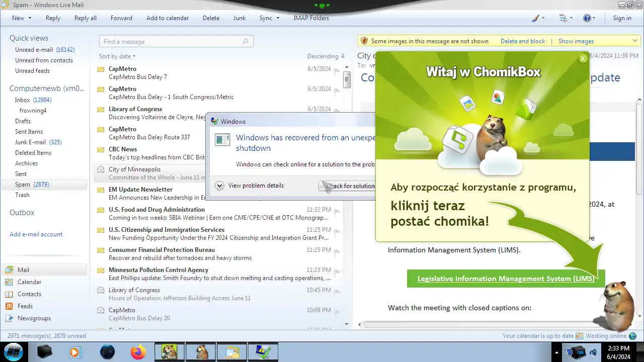This screenshot has height=362, width=644.
Task: Click the Windows Start orb
Action: [x=14, y=352]
